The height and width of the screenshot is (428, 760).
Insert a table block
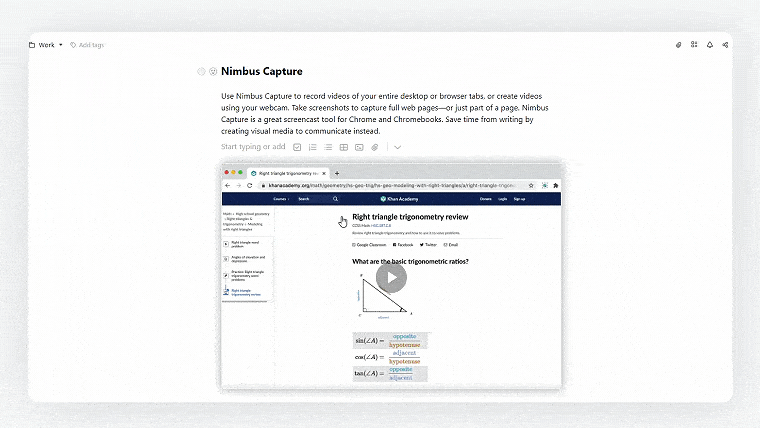click(x=344, y=147)
